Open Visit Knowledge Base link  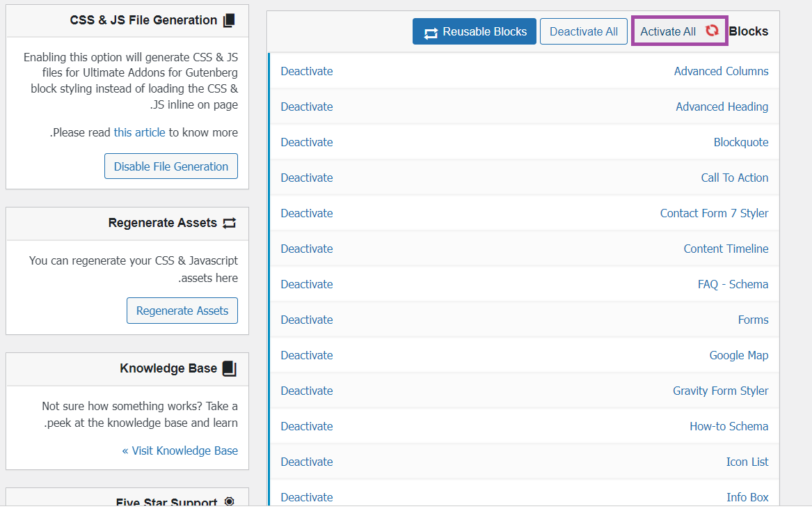[180, 451]
